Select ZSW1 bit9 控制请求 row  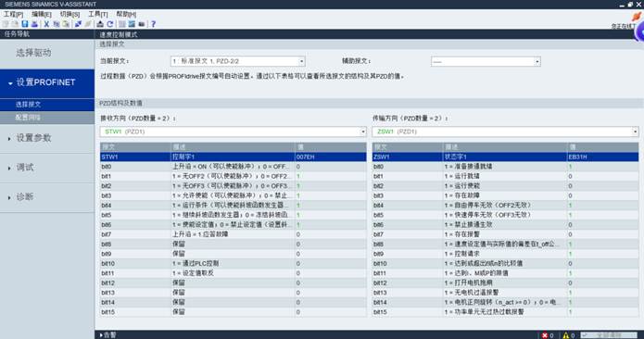pyautogui.click(x=505, y=254)
